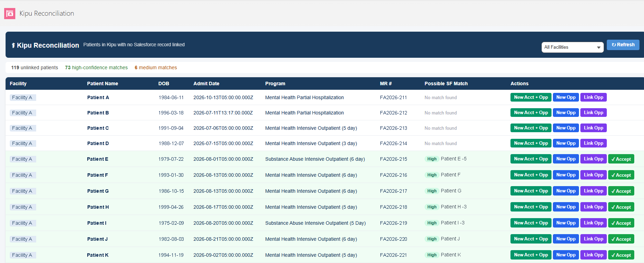Click the possible match Patient E -5
This screenshot has width=644, height=263.
(454, 159)
